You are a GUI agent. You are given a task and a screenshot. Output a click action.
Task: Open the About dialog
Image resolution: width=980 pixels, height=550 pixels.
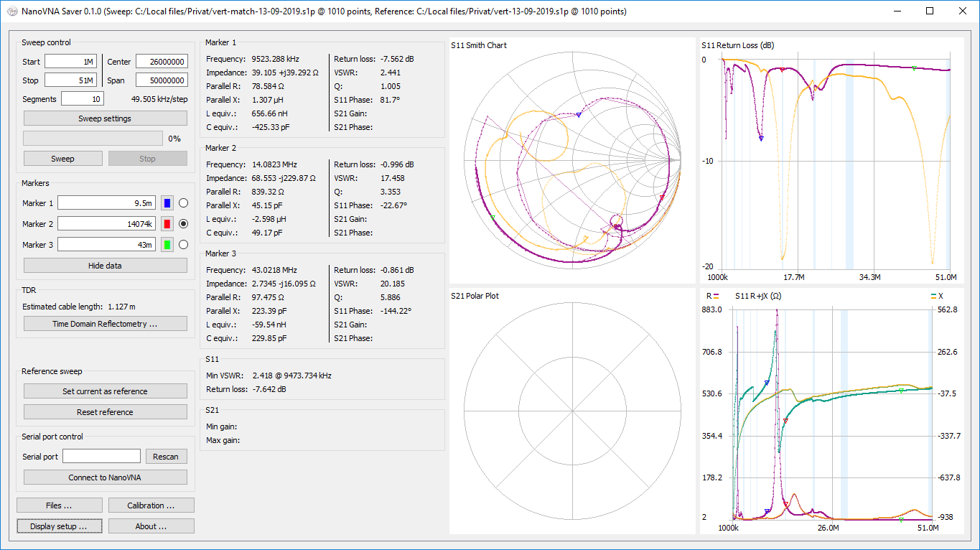151,526
